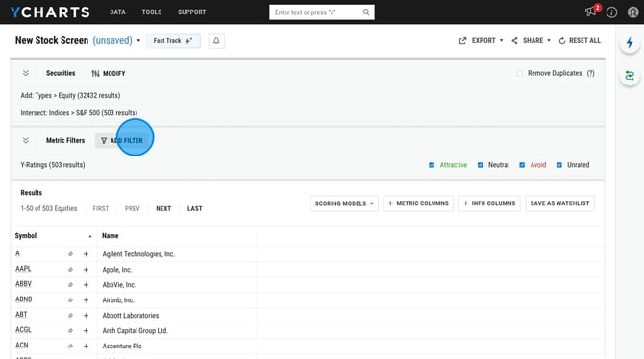
Task: Open the Tools menu
Action: click(x=152, y=12)
